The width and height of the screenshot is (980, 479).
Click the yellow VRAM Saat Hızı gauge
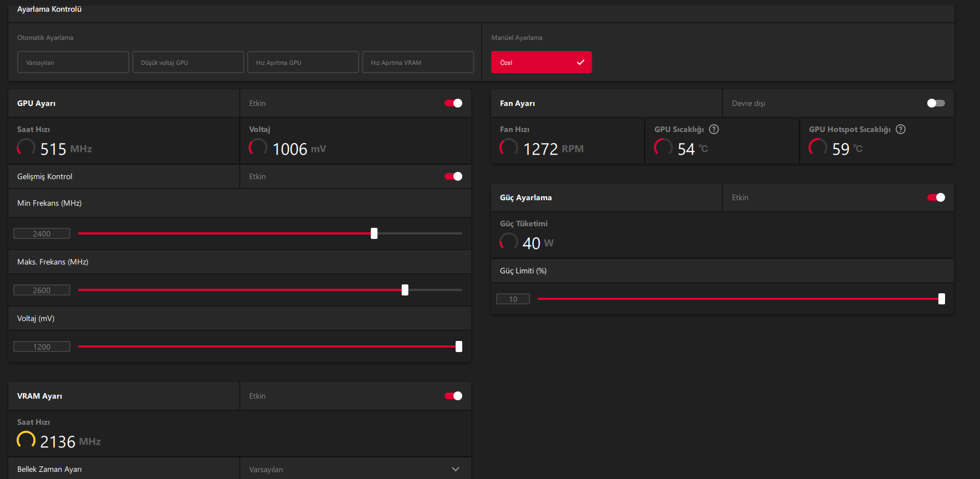pos(26,440)
